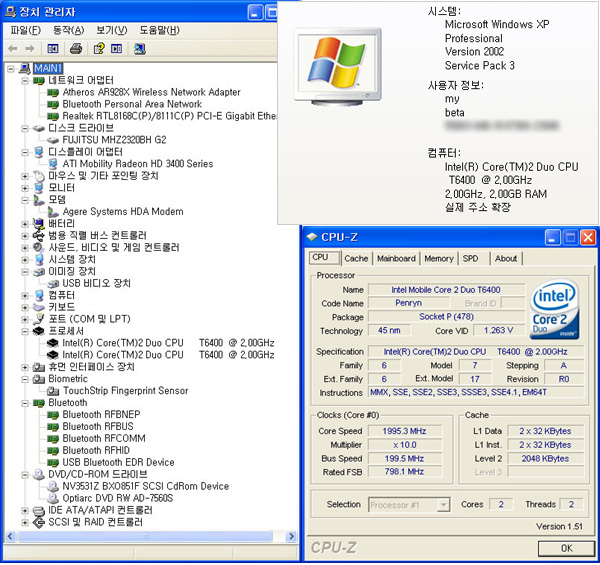Click the TouchStrip Fingerprint Sensor icon

(x=53, y=391)
